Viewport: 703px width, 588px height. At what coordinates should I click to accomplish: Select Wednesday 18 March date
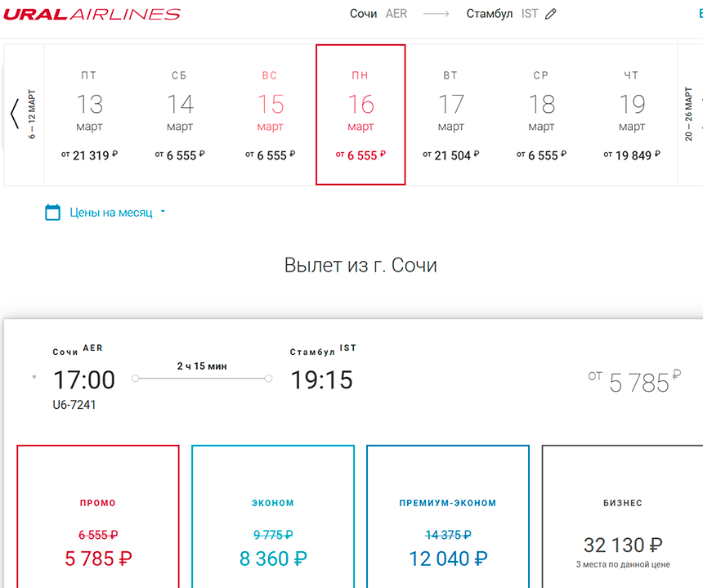pyautogui.click(x=541, y=114)
